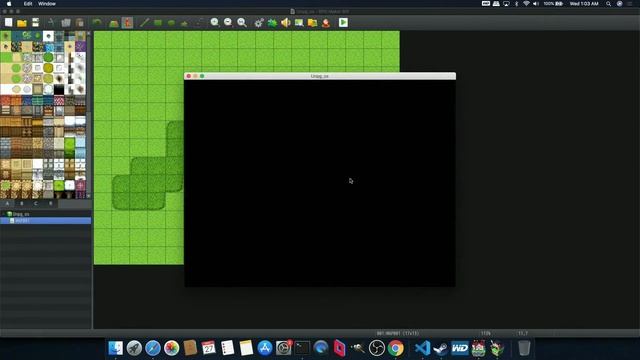The image size is (640, 360).
Task: Open Finder from the Dock
Action: click(x=116, y=348)
